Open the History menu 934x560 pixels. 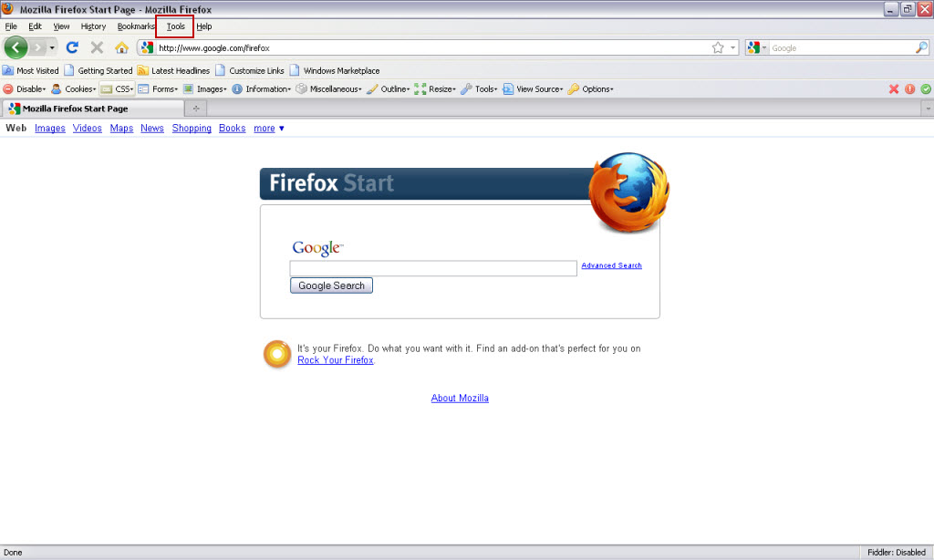pyautogui.click(x=94, y=26)
